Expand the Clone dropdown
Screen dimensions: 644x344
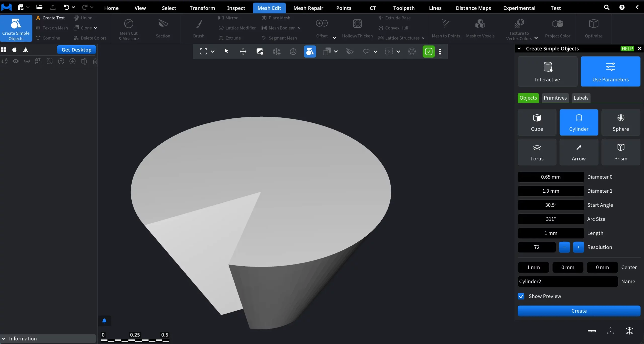click(x=96, y=28)
